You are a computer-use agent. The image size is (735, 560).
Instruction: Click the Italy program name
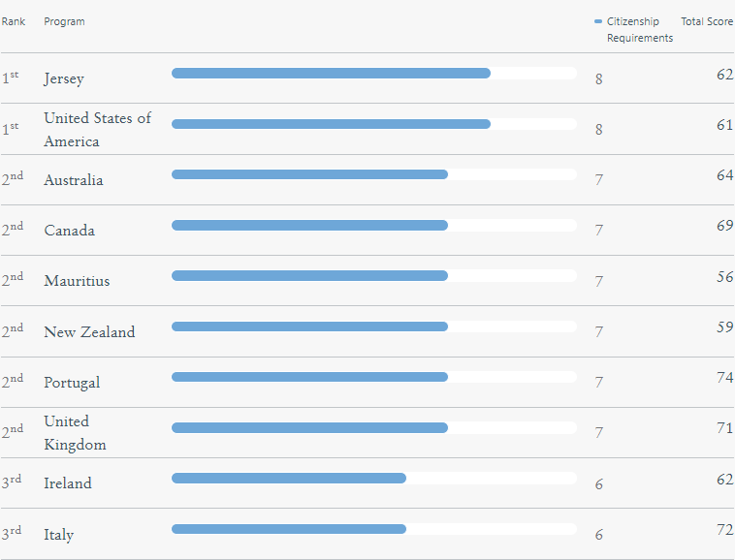coord(59,534)
